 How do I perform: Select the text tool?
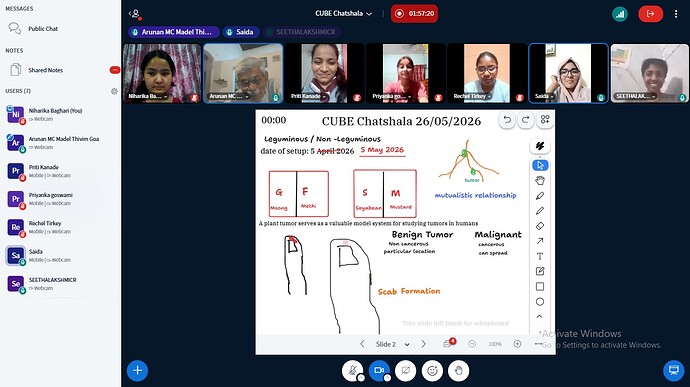[x=540, y=256]
